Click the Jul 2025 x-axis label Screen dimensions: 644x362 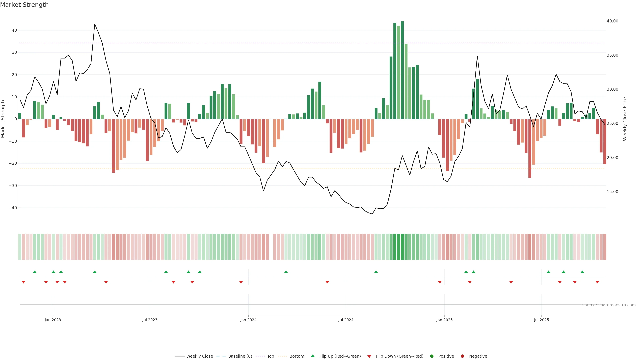(x=541, y=320)
